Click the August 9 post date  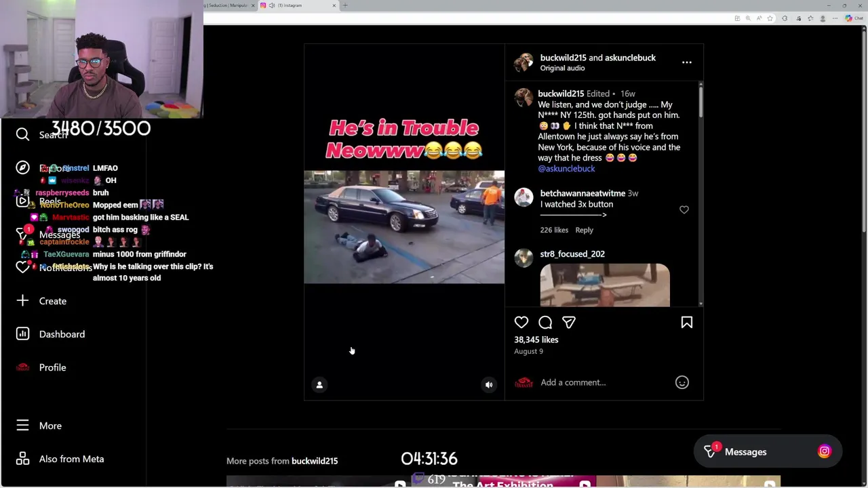click(x=528, y=351)
